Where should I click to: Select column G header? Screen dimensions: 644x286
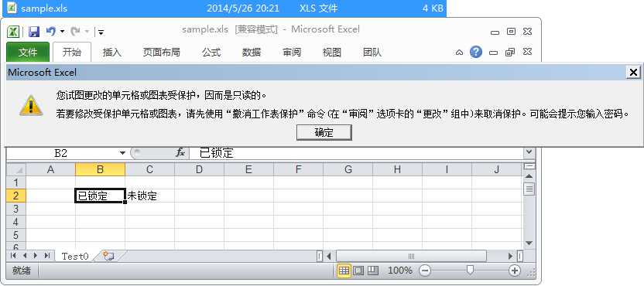(x=348, y=169)
